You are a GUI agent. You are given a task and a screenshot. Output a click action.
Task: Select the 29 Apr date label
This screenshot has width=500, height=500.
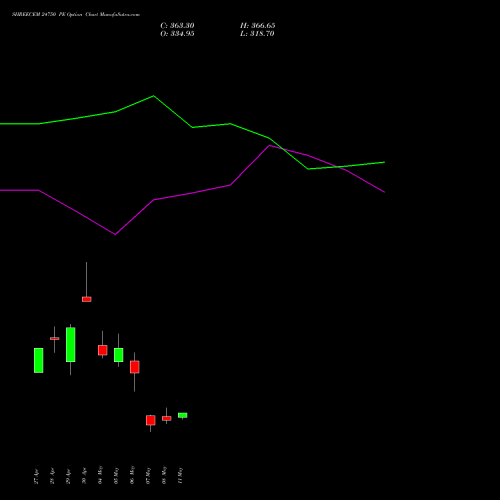coord(68,476)
